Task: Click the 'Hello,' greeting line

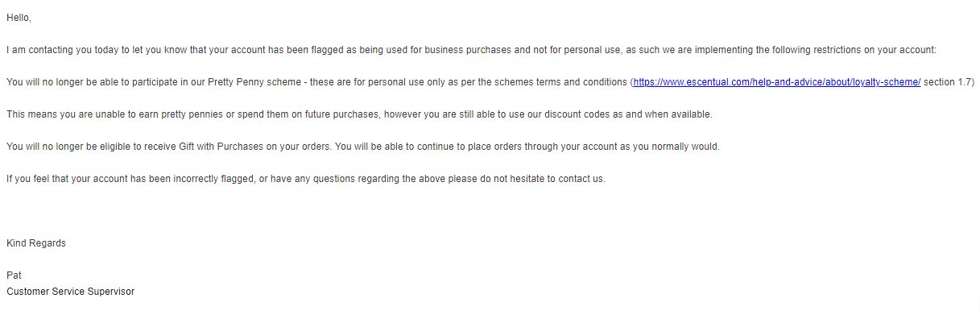Action: click(x=19, y=18)
